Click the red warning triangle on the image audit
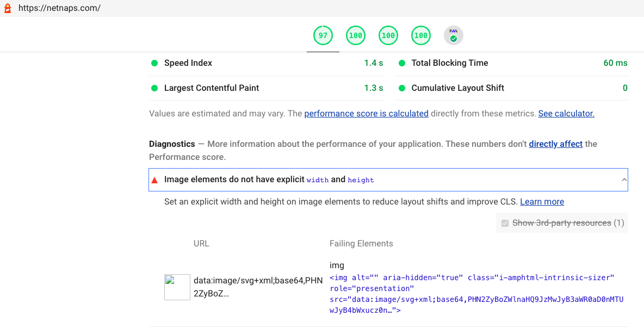 click(x=155, y=179)
